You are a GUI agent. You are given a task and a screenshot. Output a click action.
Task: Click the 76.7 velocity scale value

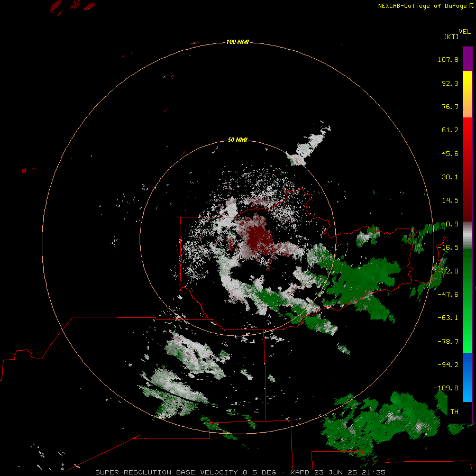point(450,106)
